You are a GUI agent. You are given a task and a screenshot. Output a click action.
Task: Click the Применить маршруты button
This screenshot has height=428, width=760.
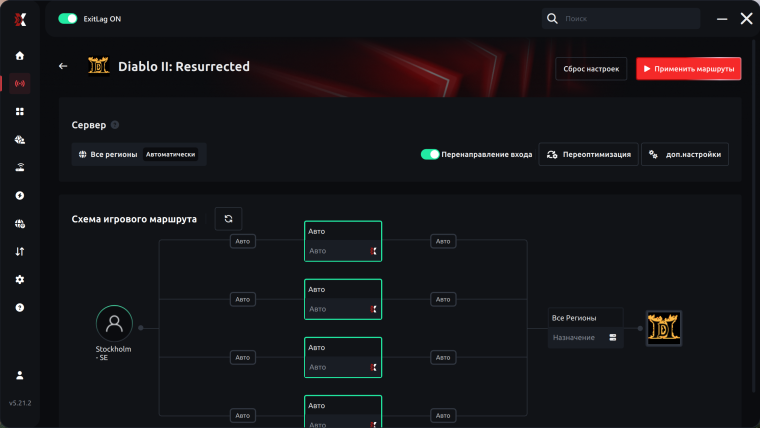click(x=688, y=69)
